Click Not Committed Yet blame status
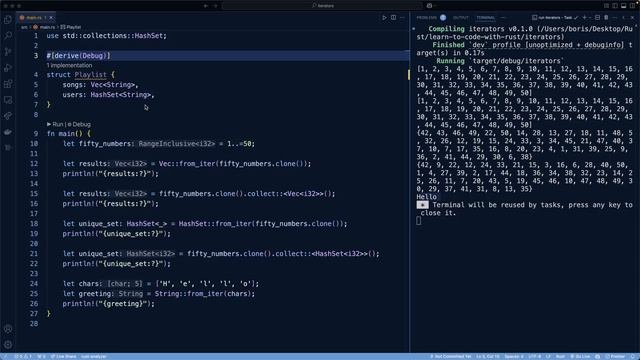Viewport: 640px width, 360px height. coord(450,356)
